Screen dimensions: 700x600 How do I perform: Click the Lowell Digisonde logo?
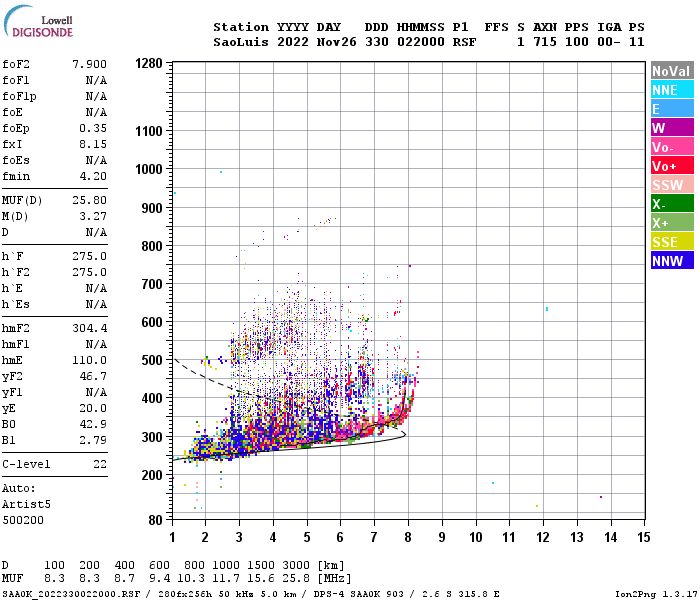click(x=38, y=21)
